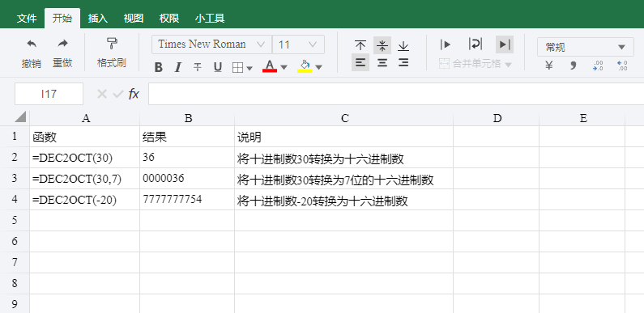Switch to the 插入 tab
Screen dimensions: 644x313
(98, 19)
